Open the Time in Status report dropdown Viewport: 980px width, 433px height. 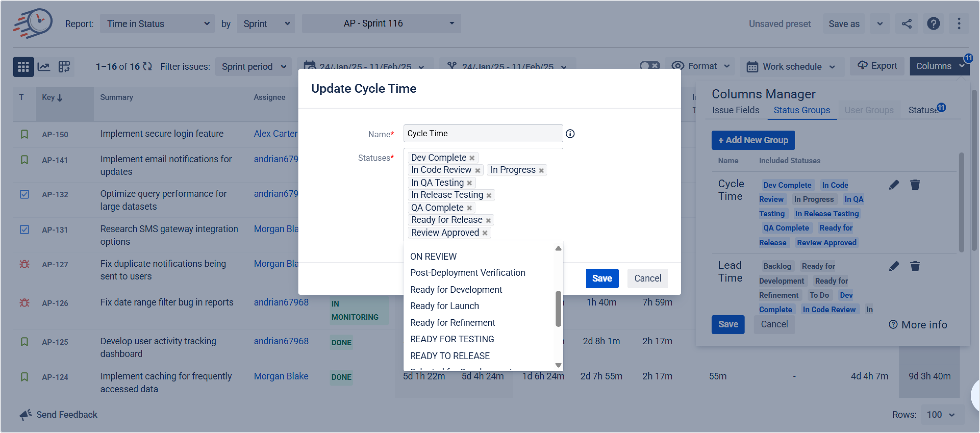[x=157, y=24]
